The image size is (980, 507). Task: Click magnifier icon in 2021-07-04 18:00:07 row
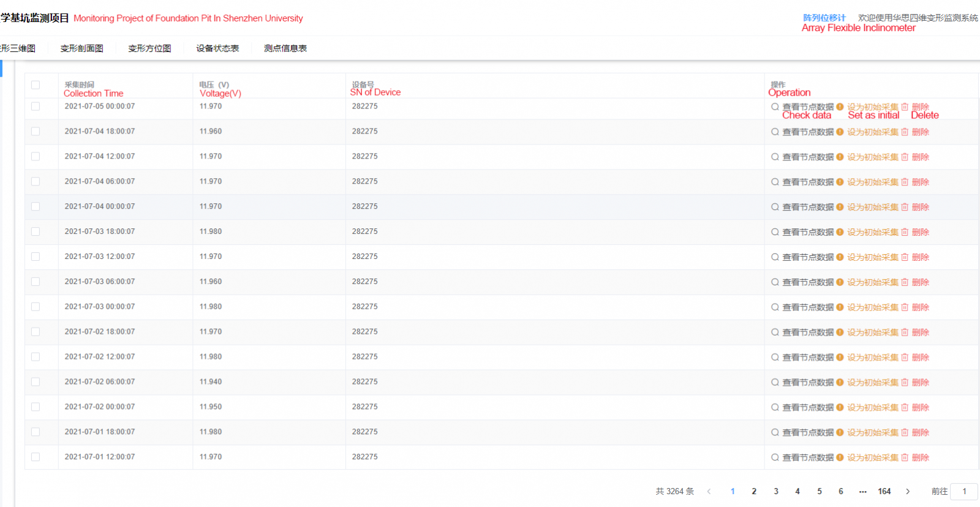point(775,132)
